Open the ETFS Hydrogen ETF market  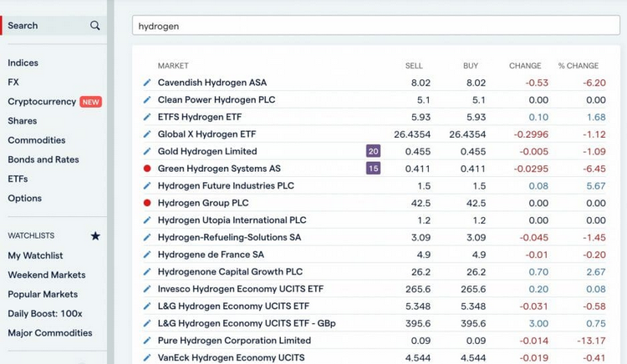pos(199,117)
